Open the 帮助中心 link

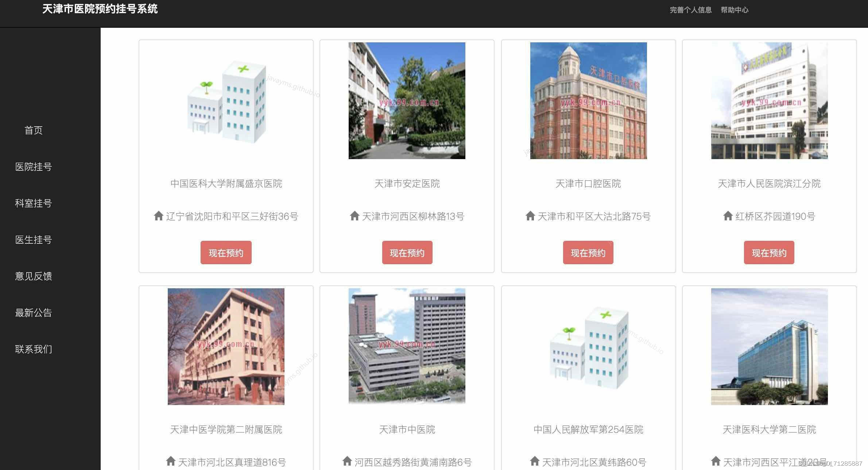coord(735,10)
